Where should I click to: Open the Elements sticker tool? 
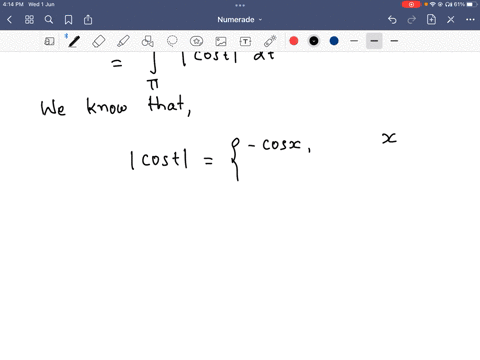pos(196,41)
